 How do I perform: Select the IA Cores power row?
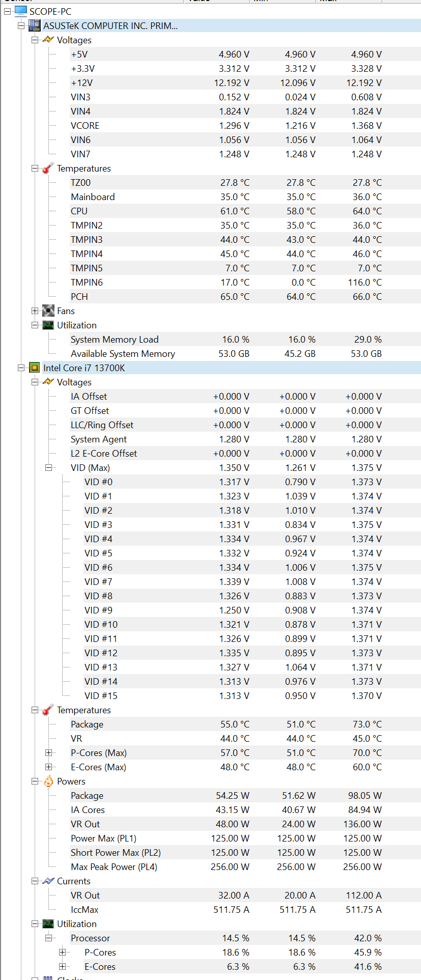[x=245, y=809]
